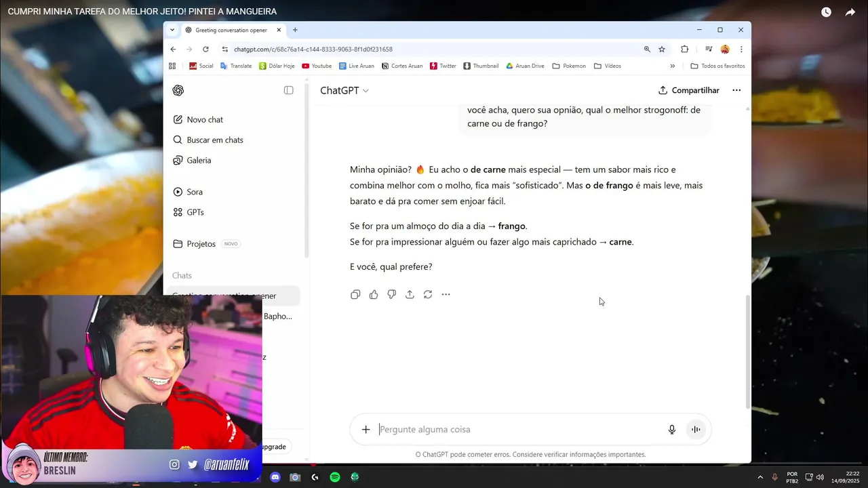868x488 pixels.
Task: Open Discord from the taskbar
Action: click(275, 477)
